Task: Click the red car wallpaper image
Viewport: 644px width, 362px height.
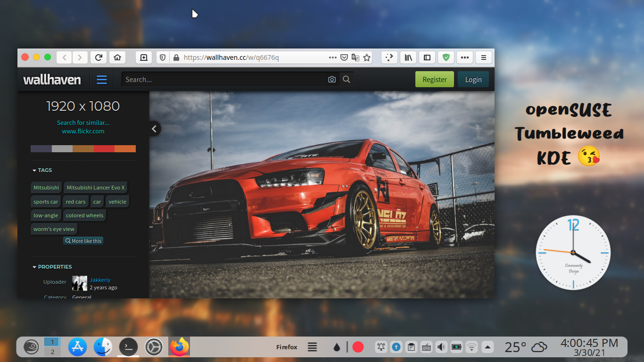Action: click(x=322, y=195)
